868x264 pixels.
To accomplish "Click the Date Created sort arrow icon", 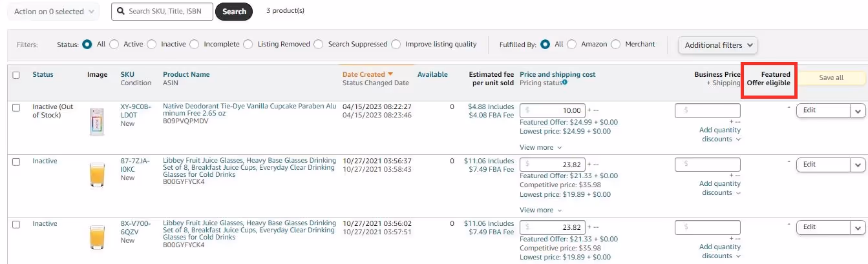I will tap(390, 74).
